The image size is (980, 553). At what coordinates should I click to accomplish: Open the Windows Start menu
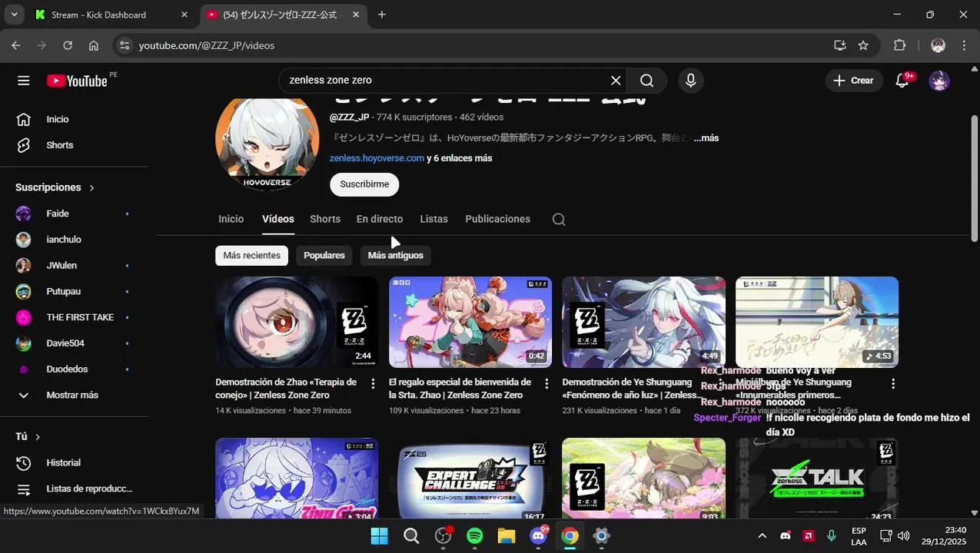click(380, 536)
